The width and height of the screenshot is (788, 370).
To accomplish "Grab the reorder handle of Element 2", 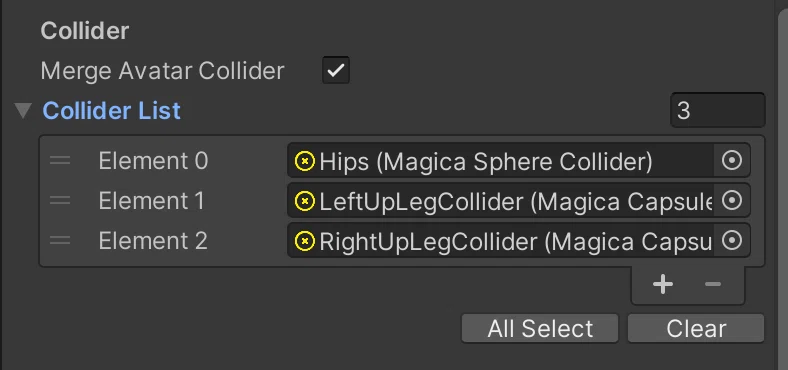I will tap(60, 241).
